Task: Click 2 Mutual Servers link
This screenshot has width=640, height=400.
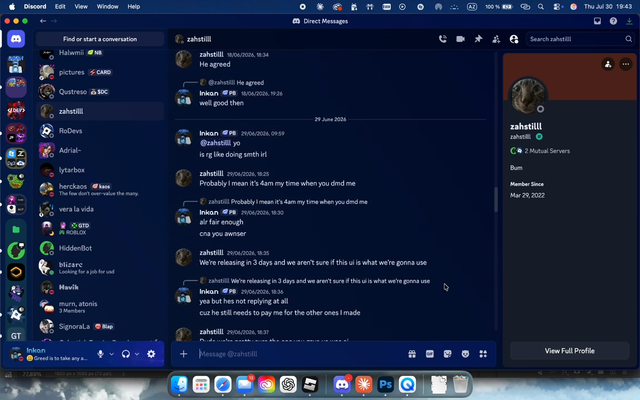Action: (x=540, y=151)
